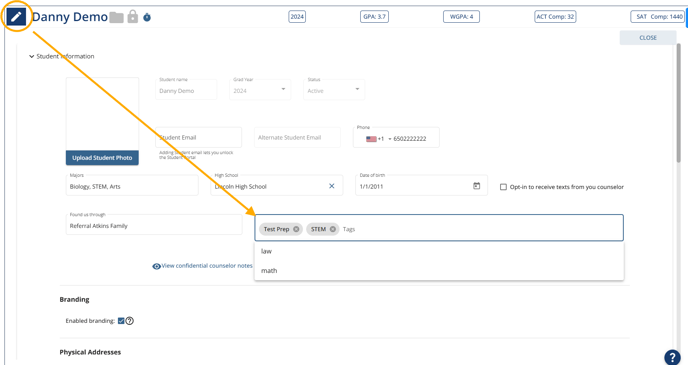Open the Grad Year dropdown
The height and width of the screenshot is (365, 688).
[260, 89]
